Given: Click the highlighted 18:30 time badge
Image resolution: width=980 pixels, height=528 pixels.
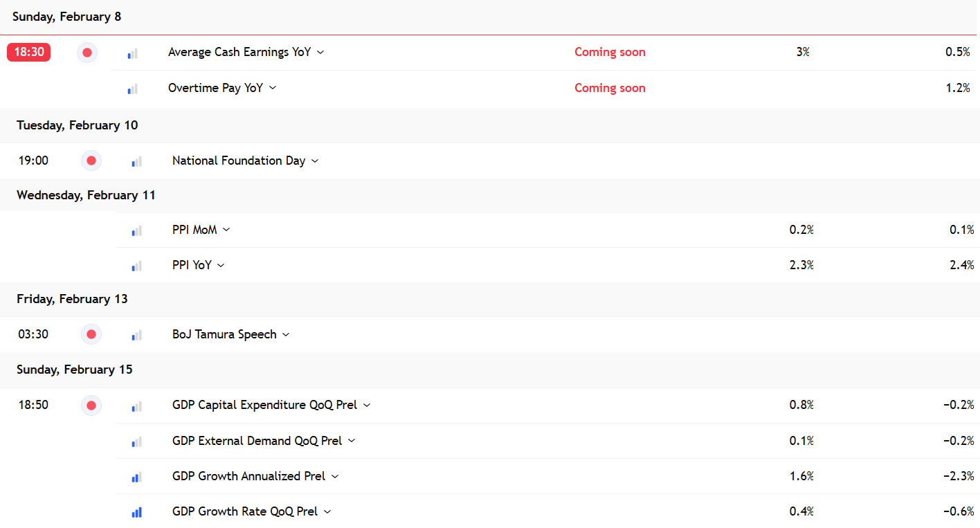Looking at the screenshot, I should coord(29,52).
